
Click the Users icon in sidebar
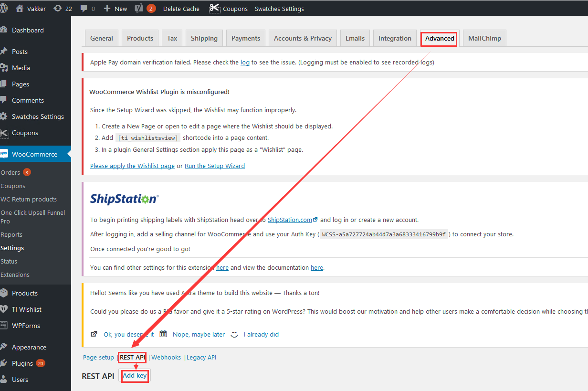4,380
